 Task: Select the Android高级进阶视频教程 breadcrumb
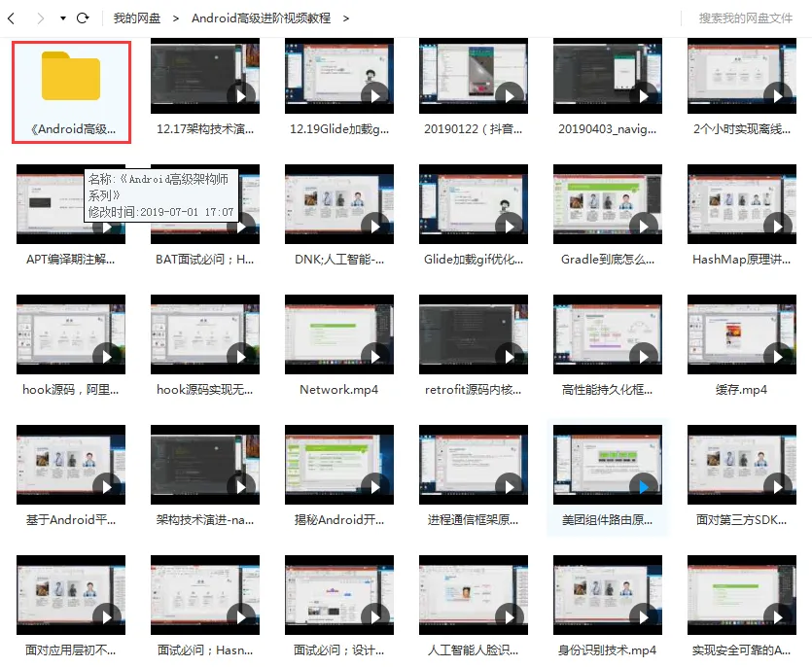click(261, 18)
